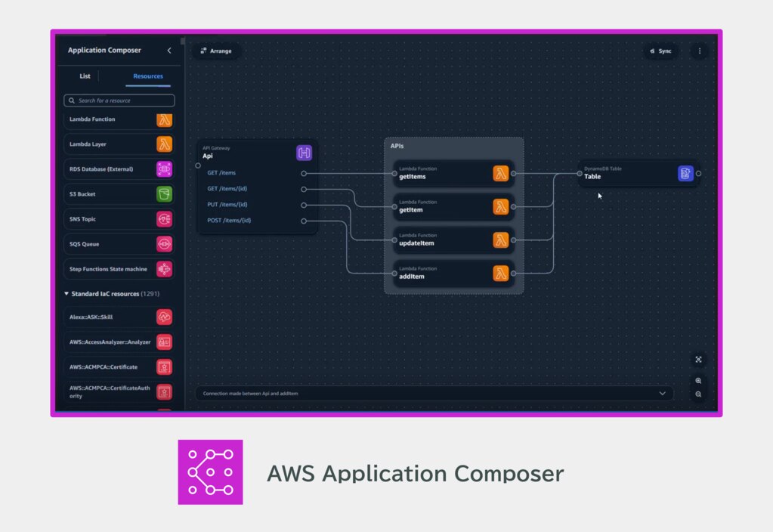773x532 pixels.
Task: Click the Arrange button
Action: point(216,51)
